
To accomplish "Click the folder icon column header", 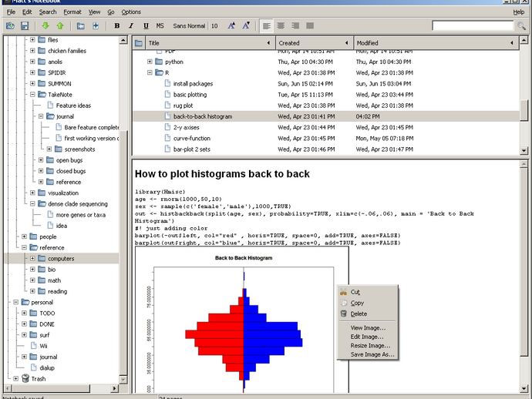I will (139, 43).
